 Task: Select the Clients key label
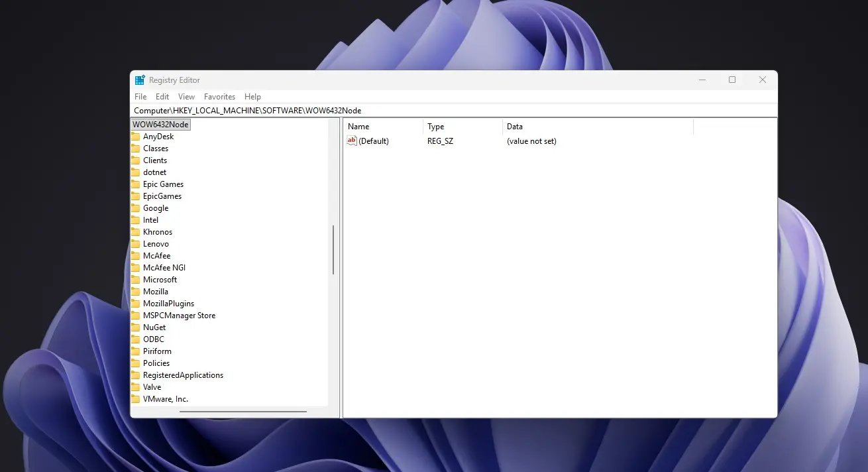(x=155, y=160)
